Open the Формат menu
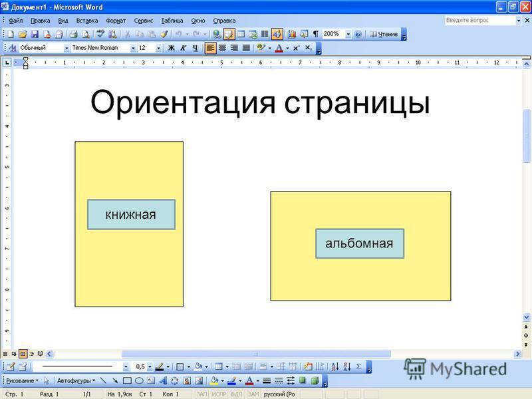This screenshot has width=532, height=399. click(x=116, y=21)
